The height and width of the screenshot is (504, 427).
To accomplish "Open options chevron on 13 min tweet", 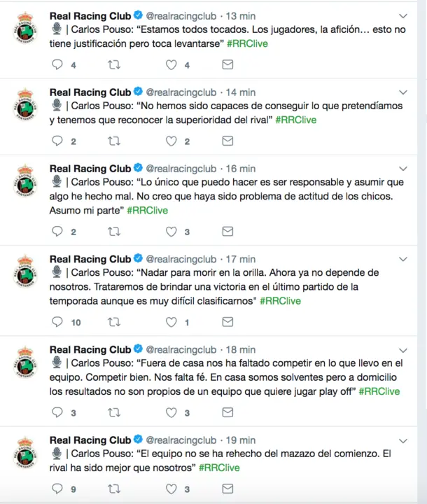I will pyautogui.click(x=403, y=16).
